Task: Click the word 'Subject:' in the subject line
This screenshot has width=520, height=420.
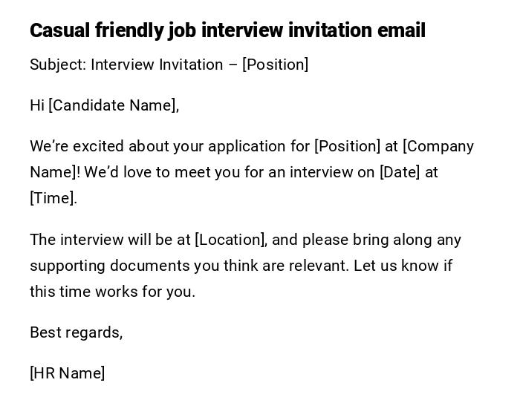Action: (58, 65)
